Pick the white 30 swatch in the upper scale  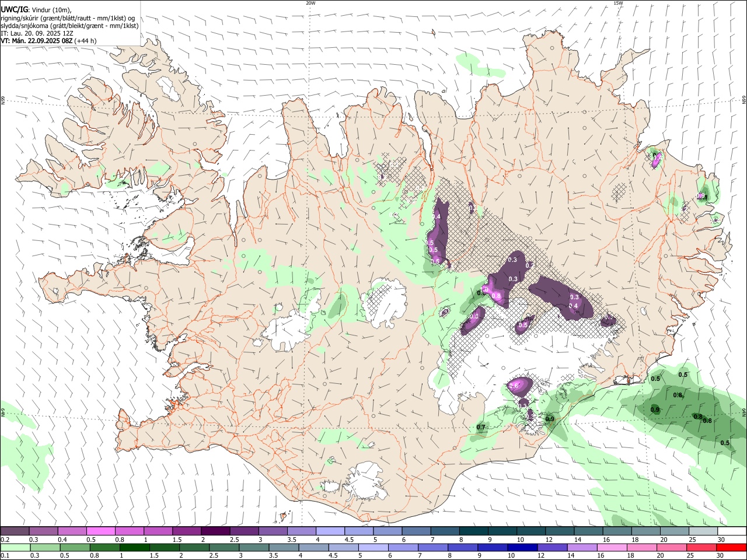732,531
